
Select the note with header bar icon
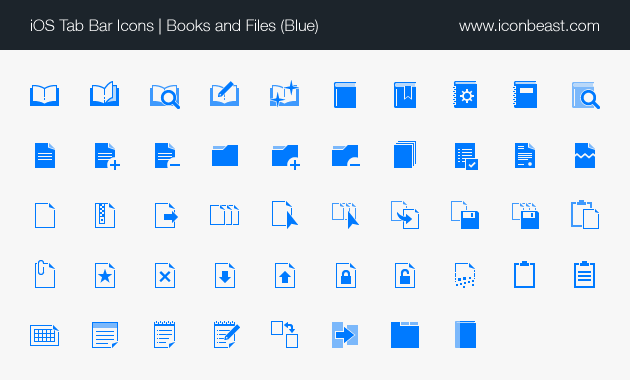105,335
